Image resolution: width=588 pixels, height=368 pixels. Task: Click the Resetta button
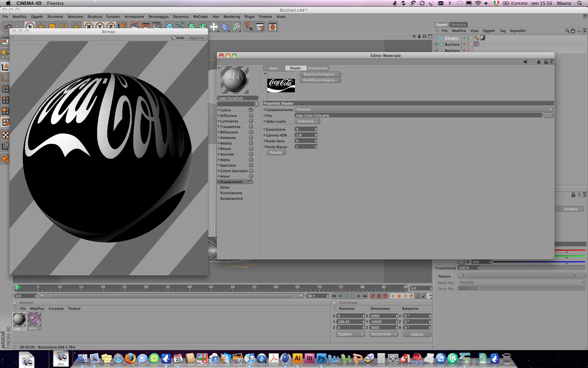click(276, 152)
